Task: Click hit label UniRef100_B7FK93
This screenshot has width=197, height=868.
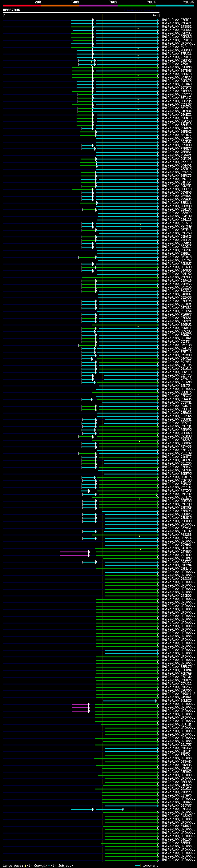Action: point(177,511)
